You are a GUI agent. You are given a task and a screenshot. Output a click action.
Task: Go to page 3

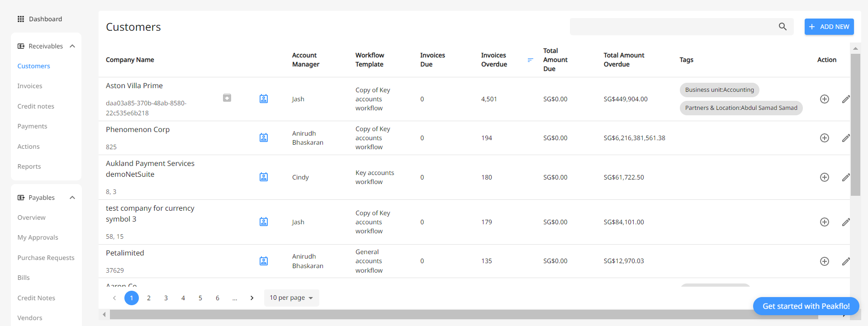point(166,298)
